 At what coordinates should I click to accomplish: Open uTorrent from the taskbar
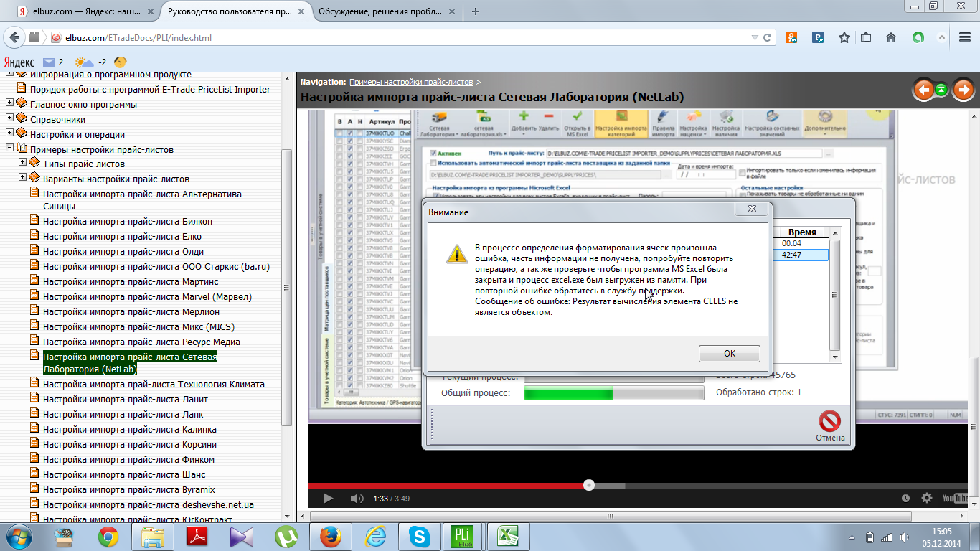point(288,536)
